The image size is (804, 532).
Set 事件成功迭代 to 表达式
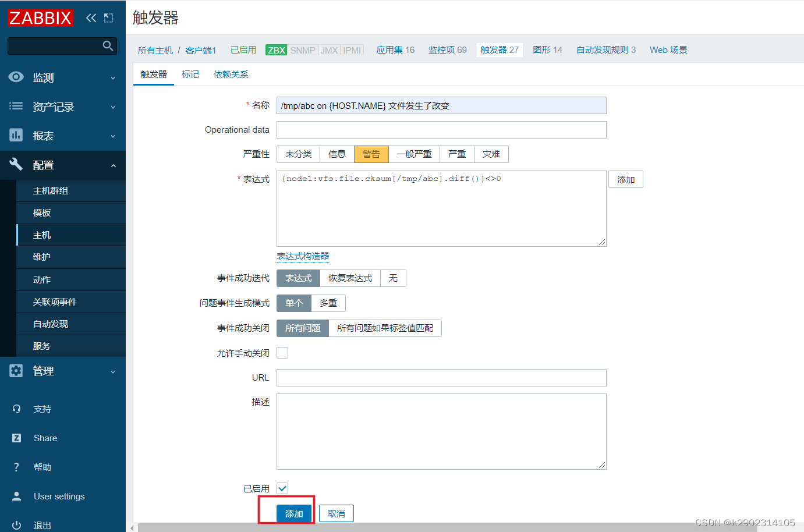pos(298,278)
